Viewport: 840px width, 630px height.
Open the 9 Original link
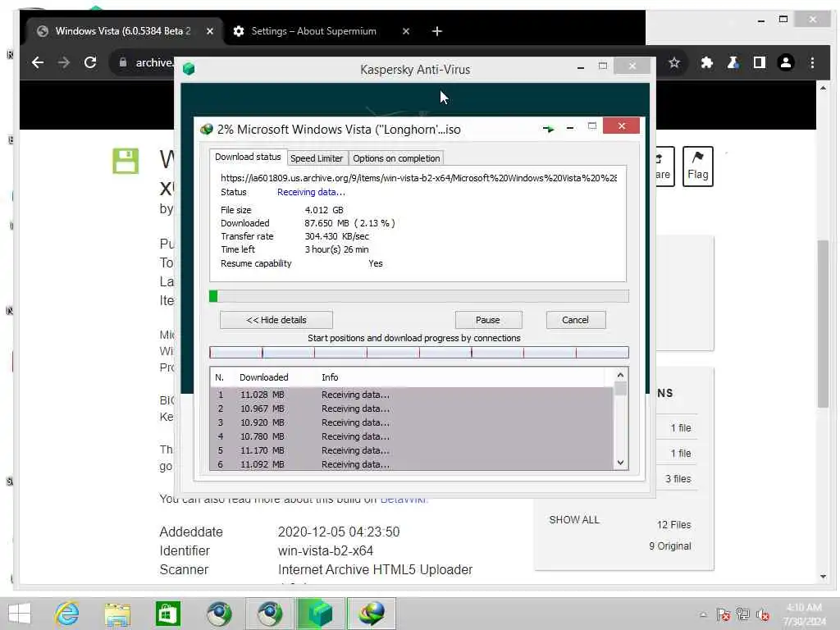(x=669, y=546)
